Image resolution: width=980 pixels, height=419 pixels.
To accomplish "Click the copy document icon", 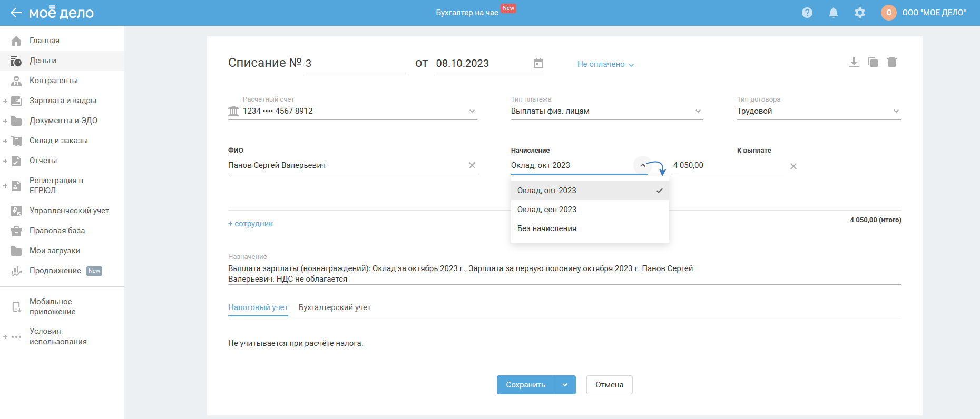I will point(873,63).
